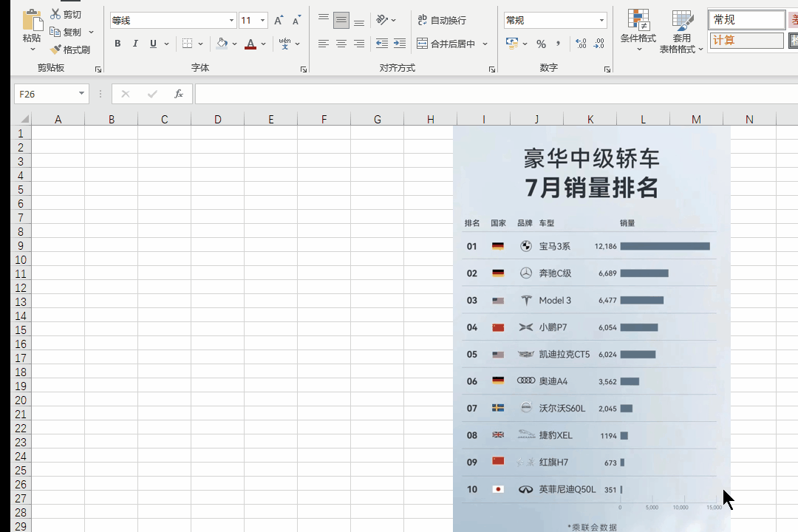798x532 pixels.
Task: Click Merge and Center (合并后居中)
Action: click(x=446, y=44)
